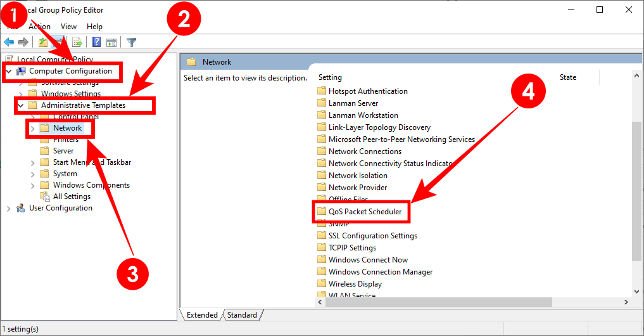The height and width of the screenshot is (336, 644).
Task: Click the SSL Configuration Settings folder icon
Action: (322, 235)
